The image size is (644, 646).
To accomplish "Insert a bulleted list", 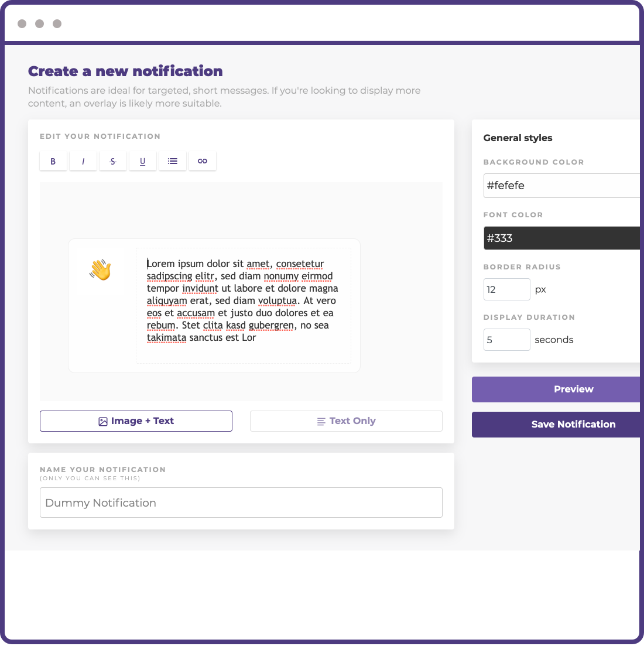I will click(173, 161).
